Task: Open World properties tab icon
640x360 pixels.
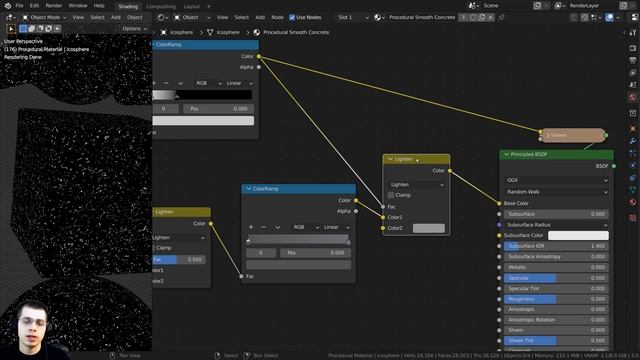Action: pyautogui.click(x=633, y=97)
